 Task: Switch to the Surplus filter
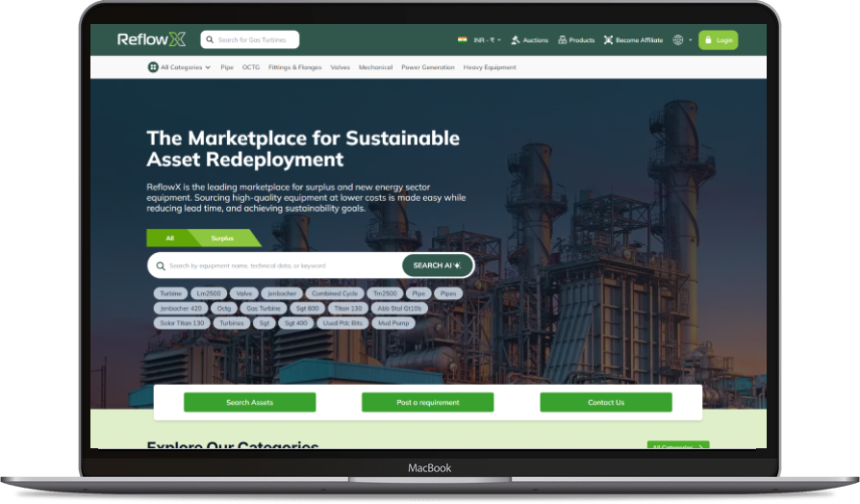[222, 238]
